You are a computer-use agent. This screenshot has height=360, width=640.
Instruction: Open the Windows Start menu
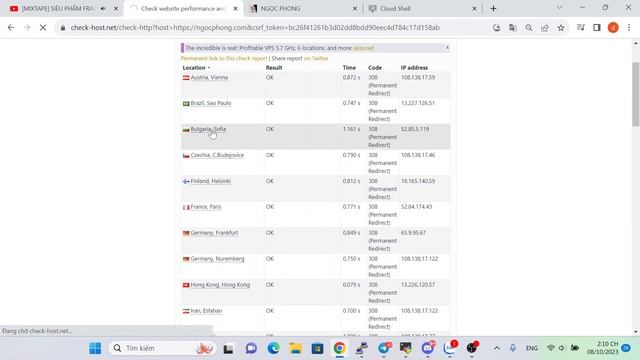[95, 348]
